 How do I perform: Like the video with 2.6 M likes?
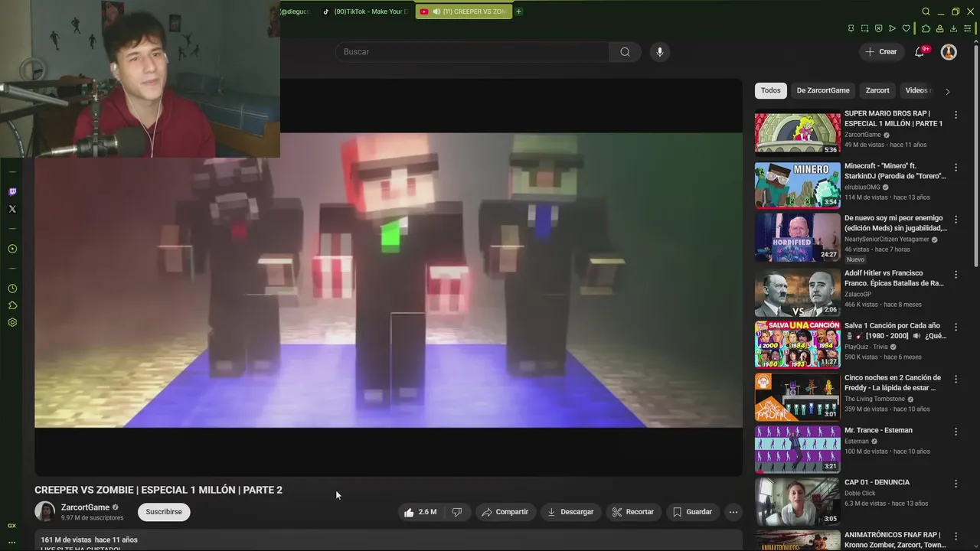(420, 512)
